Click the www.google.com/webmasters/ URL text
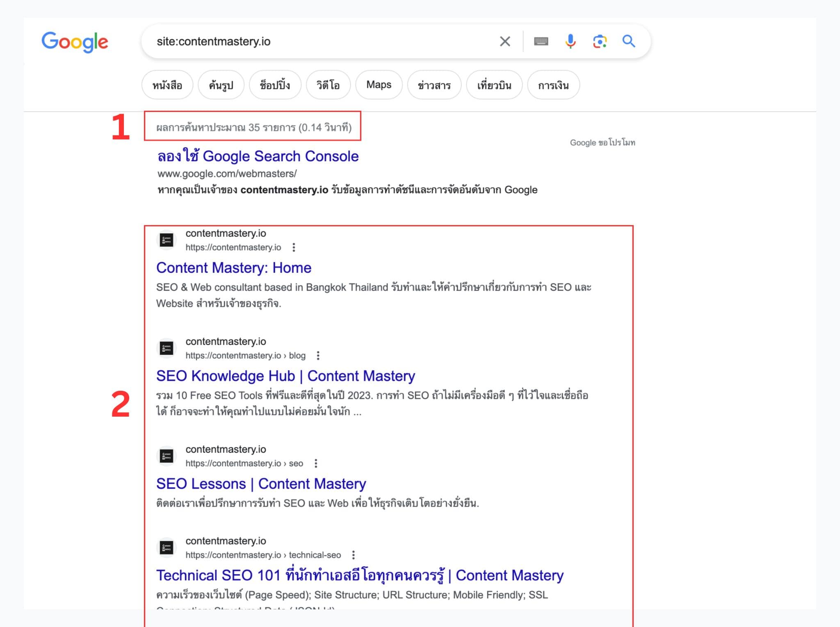Viewport: 840px width, 627px height. (227, 174)
